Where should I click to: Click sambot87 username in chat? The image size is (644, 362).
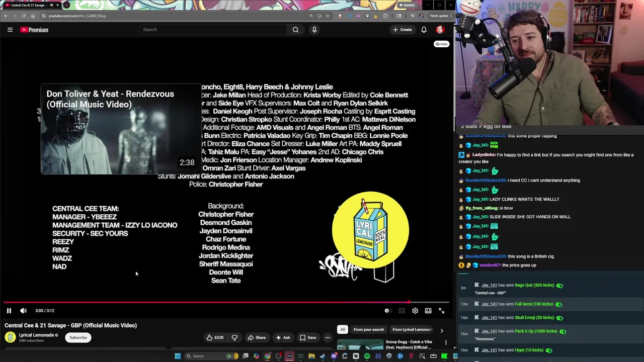coord(490,265)
